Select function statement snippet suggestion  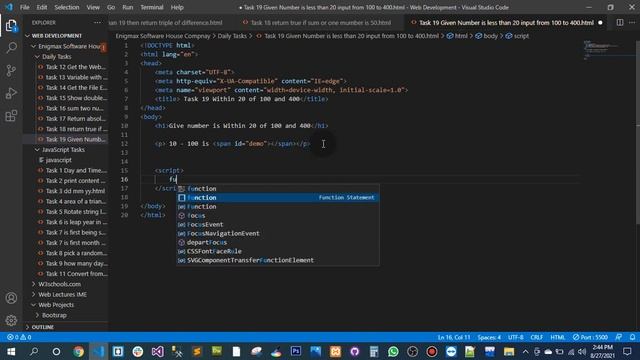pos(278,198)
